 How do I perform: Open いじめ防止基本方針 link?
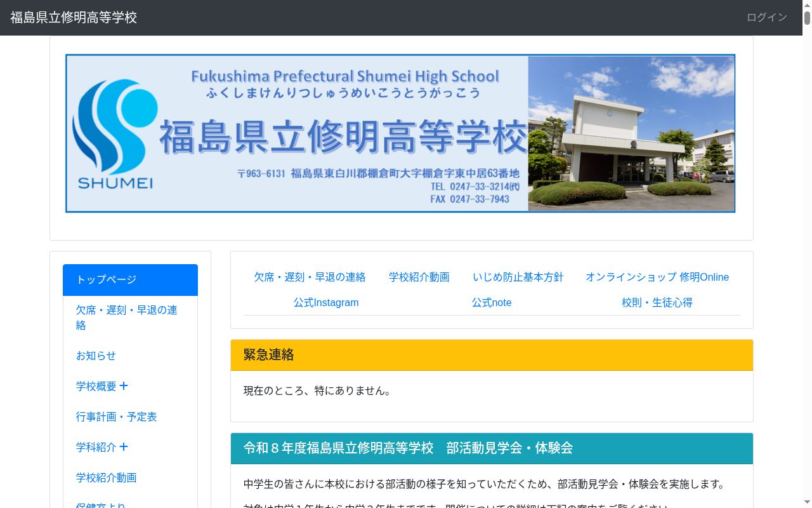pyautogui.click(x=518, y=277)
